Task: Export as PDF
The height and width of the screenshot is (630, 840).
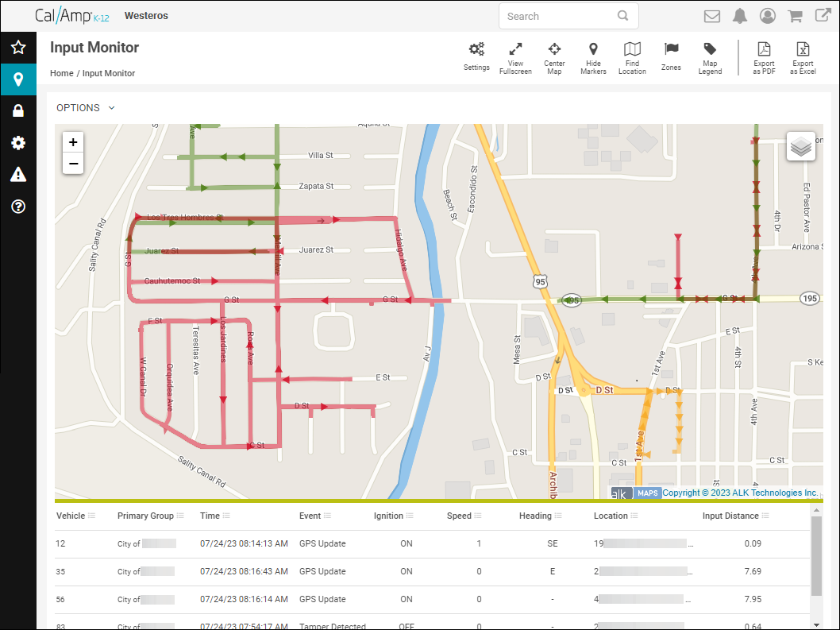Action: [764, 58]
